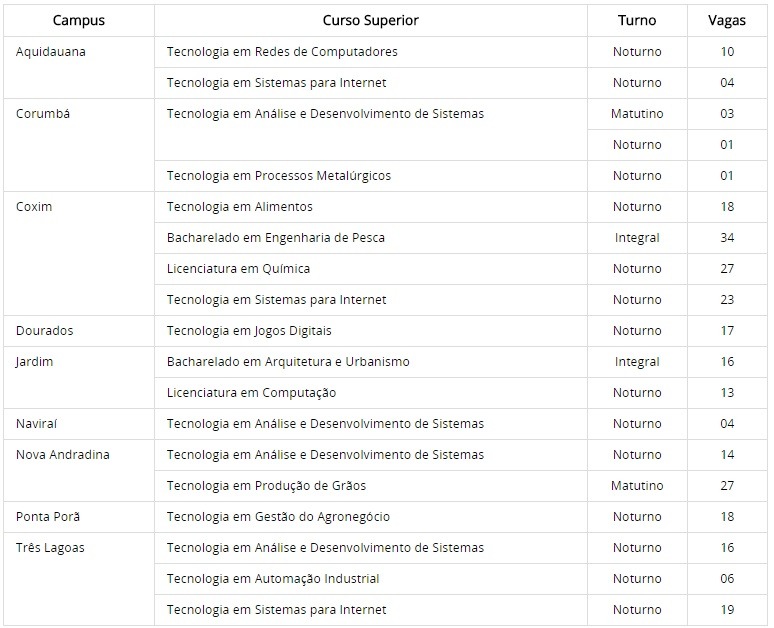The width and height of the screenshot is (774, 628).
Task: Click the 34 vagas value
Action: 727,238
